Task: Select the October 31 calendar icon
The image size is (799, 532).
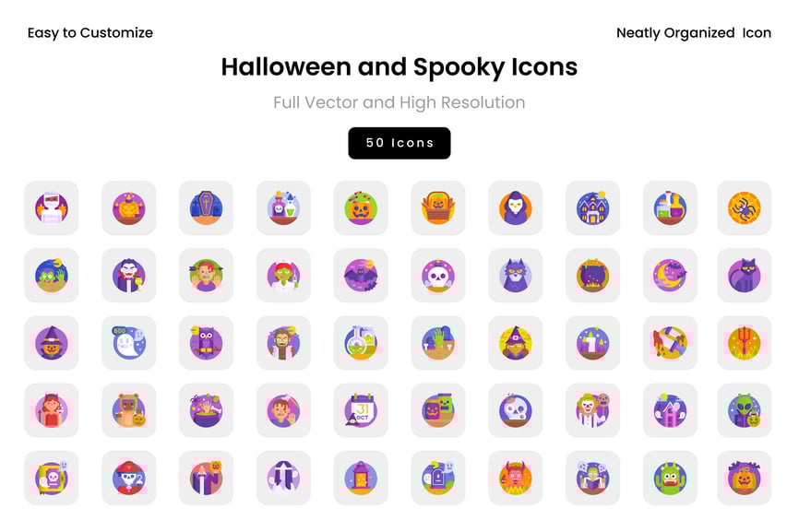Action: [361, 409]
